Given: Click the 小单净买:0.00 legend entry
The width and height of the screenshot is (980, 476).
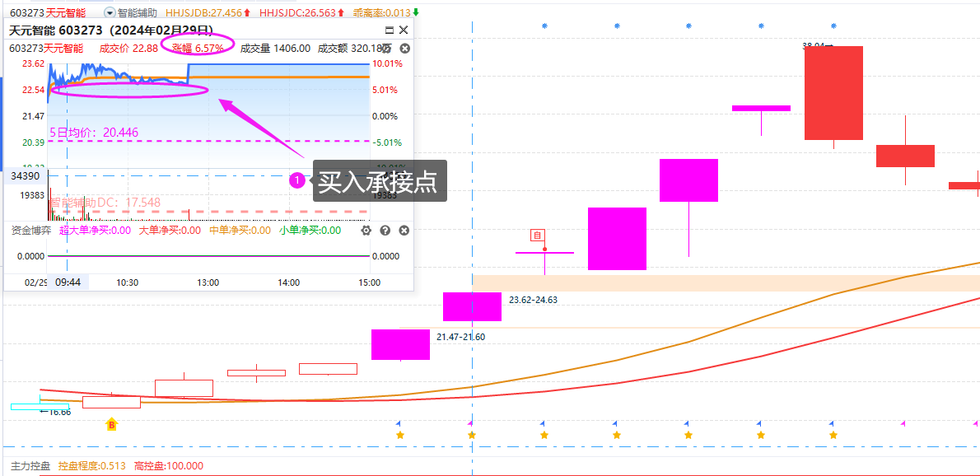Looking at the screenshot, I should tap(310, 231).
